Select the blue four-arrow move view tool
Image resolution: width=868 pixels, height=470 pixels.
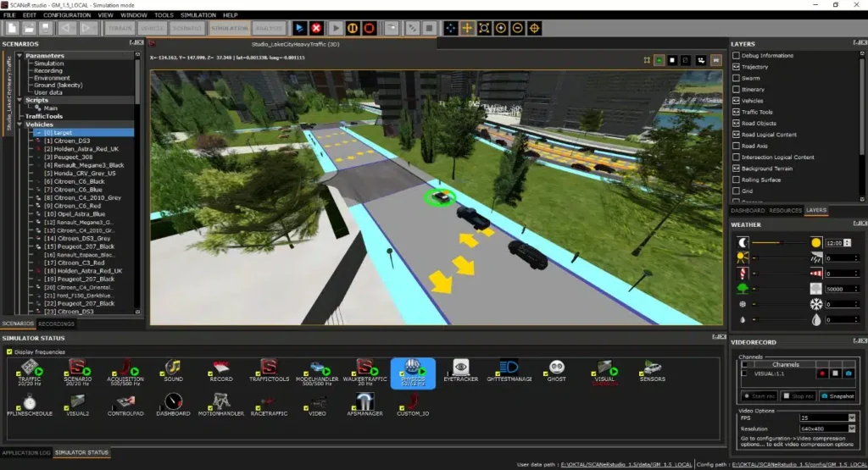(451, 28)
